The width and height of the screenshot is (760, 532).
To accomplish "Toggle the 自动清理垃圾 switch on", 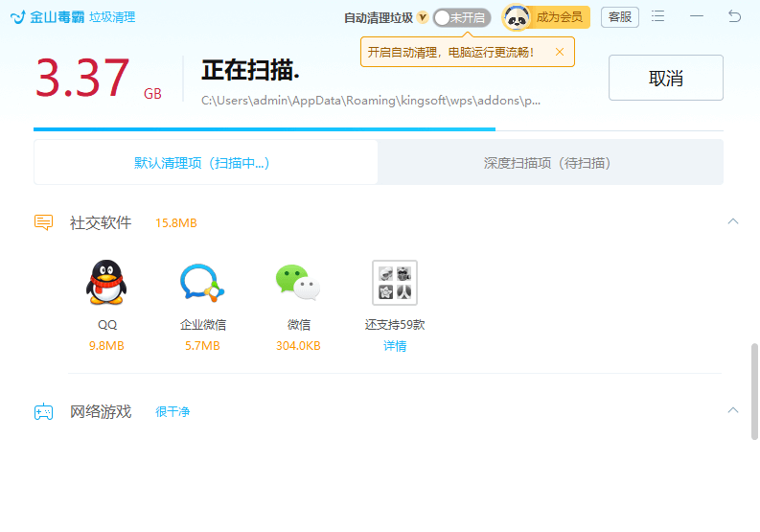I will 461,17.
